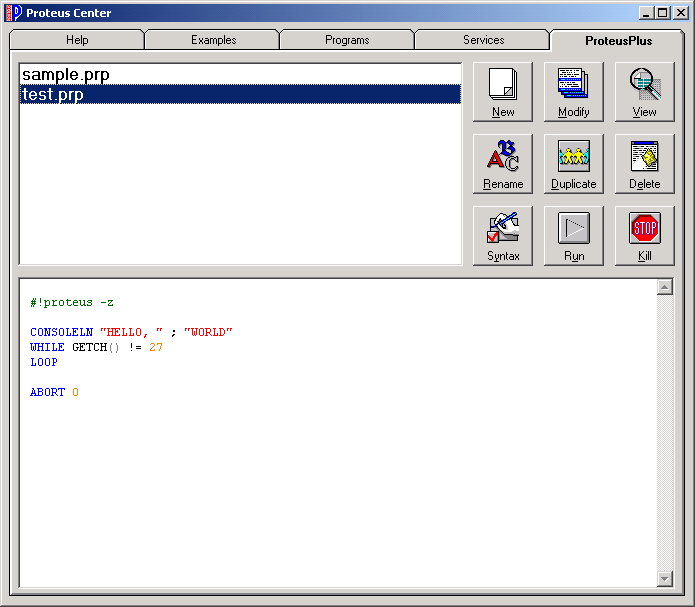The height and width of the screenshot is (607, 695).
Task: Delete the selected script file
Action: click(644, 164)
